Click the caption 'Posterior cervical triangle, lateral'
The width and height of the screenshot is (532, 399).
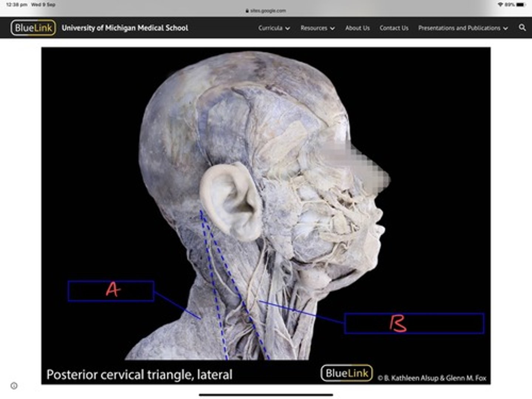(139, 375)
